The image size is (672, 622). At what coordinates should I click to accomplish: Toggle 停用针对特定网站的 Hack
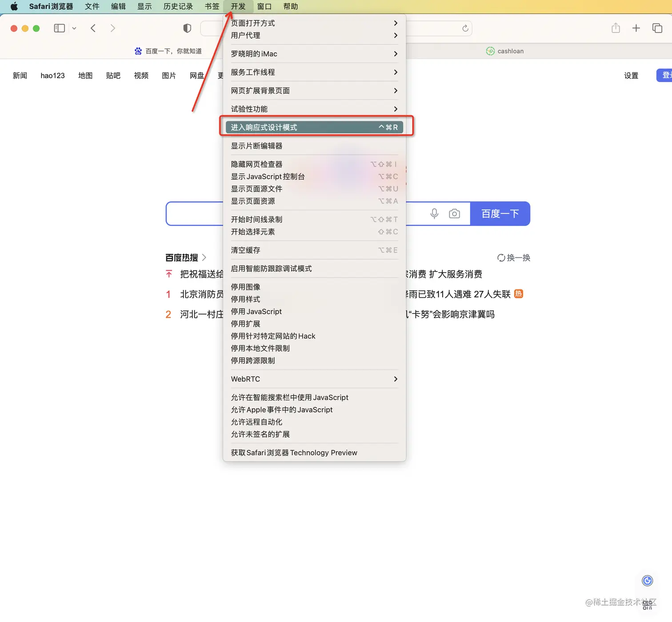click(x=314, y=336)
